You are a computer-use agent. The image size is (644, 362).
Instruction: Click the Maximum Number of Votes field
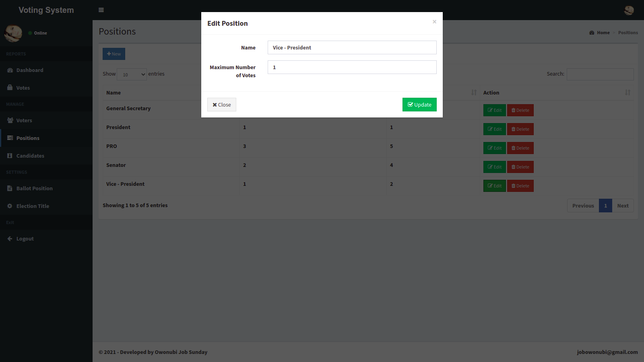pyautogui.click(x=352, y=67)
